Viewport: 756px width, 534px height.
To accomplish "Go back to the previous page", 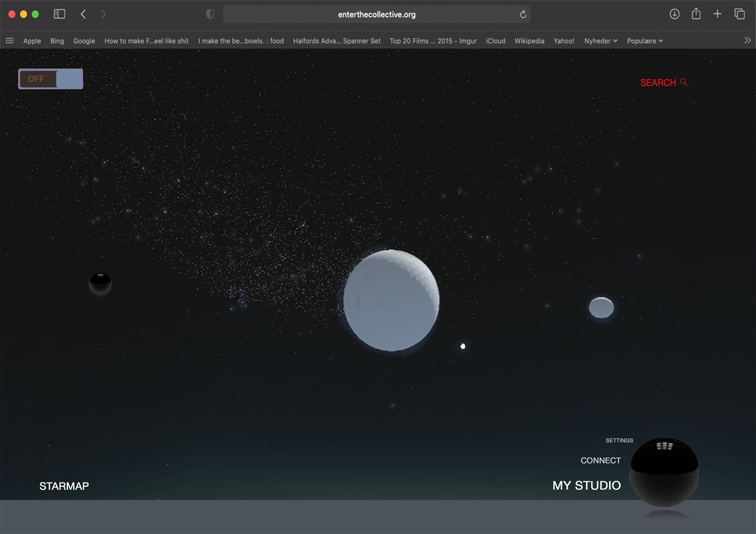I will click(83, 14).
